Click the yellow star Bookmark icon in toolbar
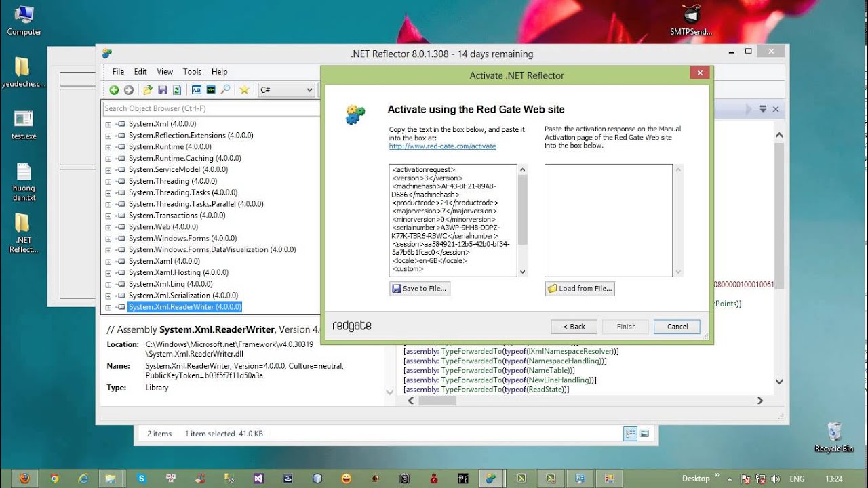 click(244, 89)
